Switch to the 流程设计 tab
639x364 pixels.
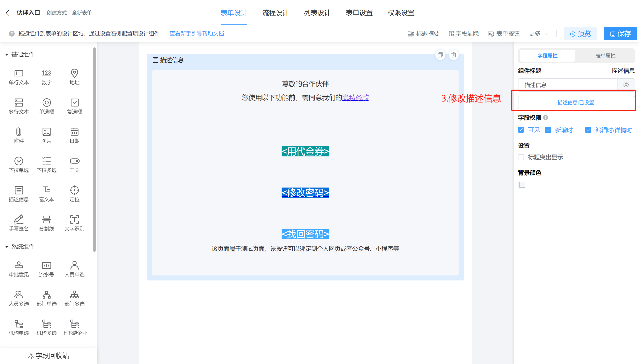(276, 13)
